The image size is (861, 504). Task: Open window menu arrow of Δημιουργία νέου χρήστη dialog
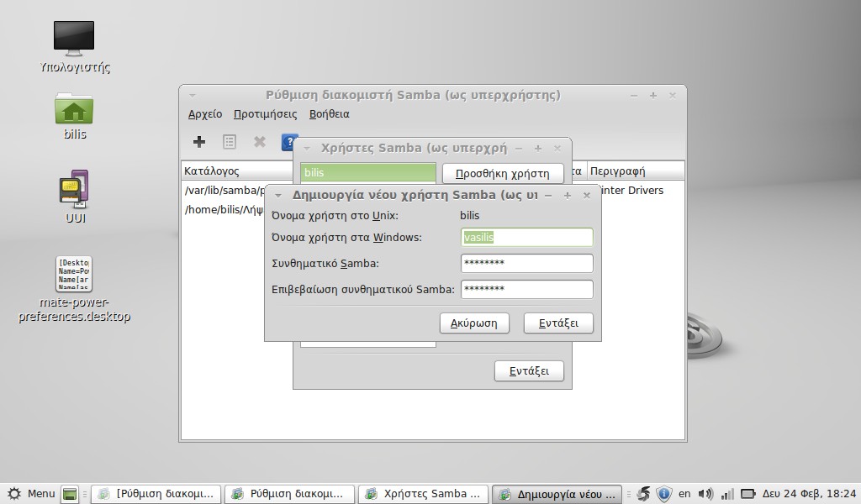point(277,196)
